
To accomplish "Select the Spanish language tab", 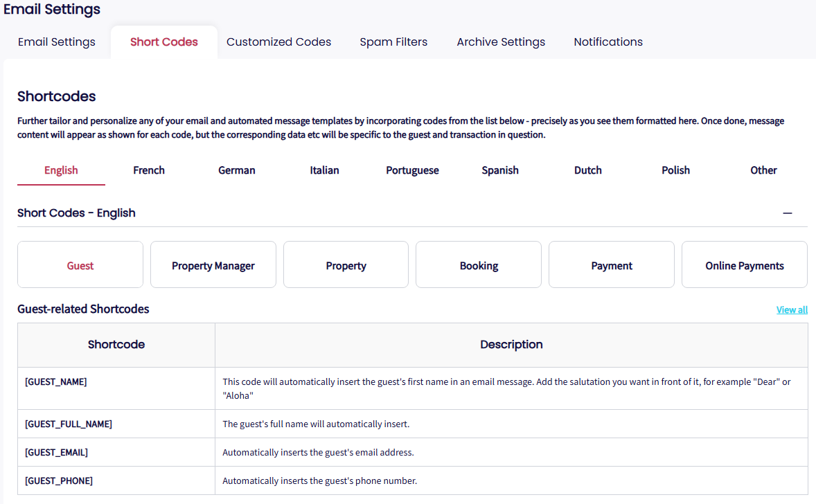I will click(500, 170).
